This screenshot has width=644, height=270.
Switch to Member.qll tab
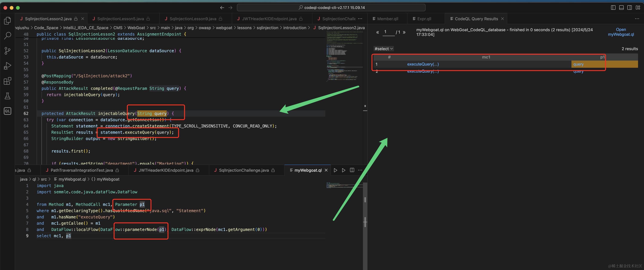[x=388, y=19]
